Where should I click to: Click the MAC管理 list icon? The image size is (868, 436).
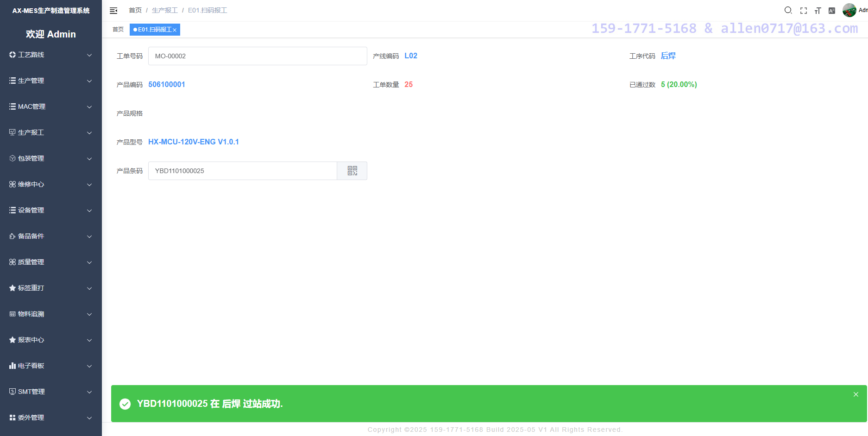pos(13,106)
